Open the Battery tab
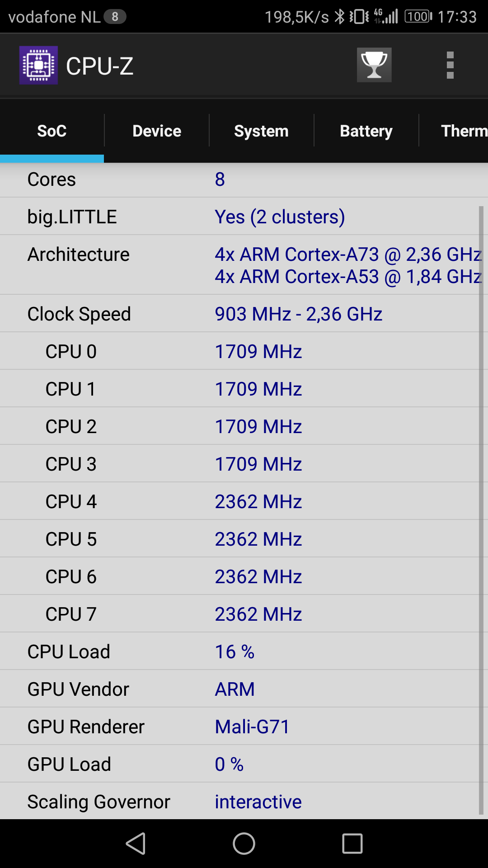488x868 pixels. (366, 131)
